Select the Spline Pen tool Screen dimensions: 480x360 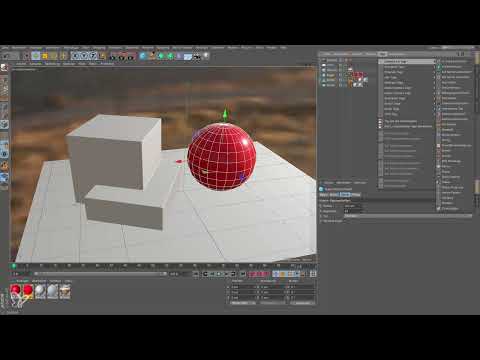[152, 56]
